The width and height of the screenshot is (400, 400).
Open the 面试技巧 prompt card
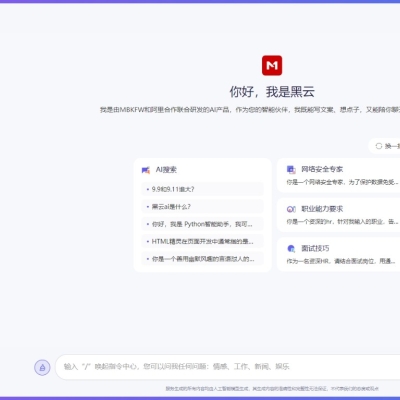click(339, 254)
